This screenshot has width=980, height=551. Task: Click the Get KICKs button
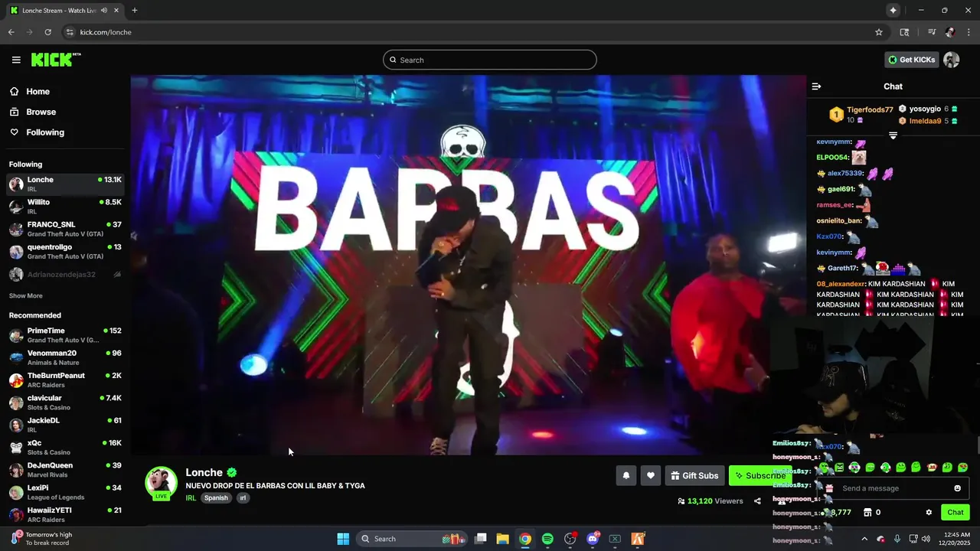pos(911,60)
